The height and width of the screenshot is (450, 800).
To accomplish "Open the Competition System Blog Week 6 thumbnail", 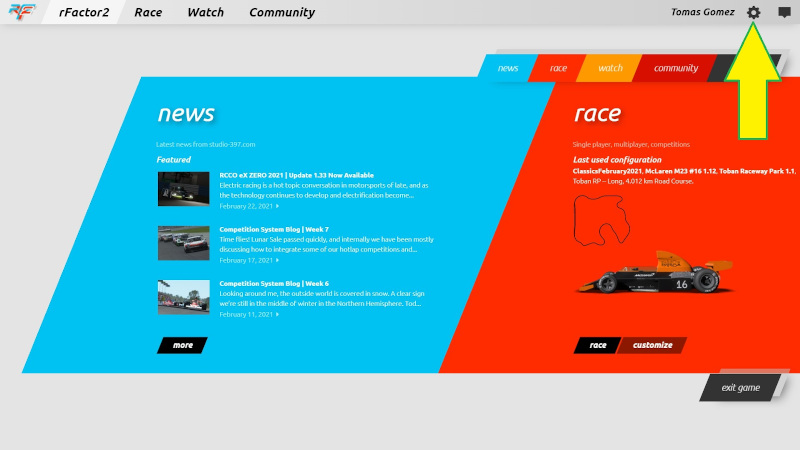I will tap(184, 297).
